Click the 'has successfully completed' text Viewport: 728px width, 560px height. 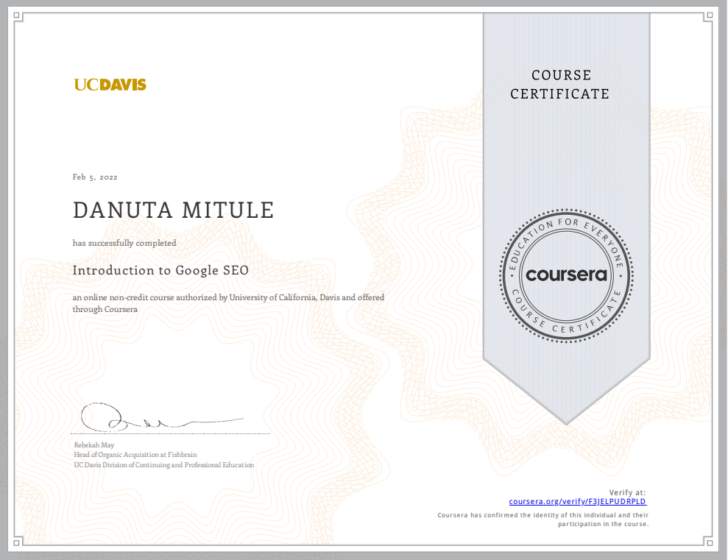click(x=124, y=243)
